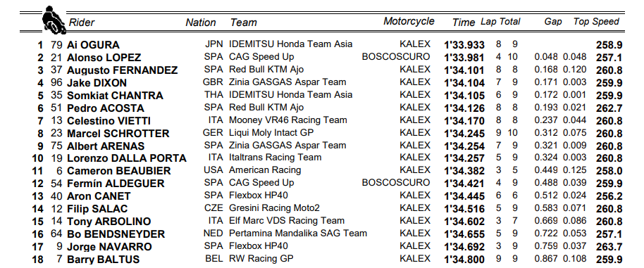Click the motorcycle rider icon in header

pyautogui.click(x=54, y=20)
